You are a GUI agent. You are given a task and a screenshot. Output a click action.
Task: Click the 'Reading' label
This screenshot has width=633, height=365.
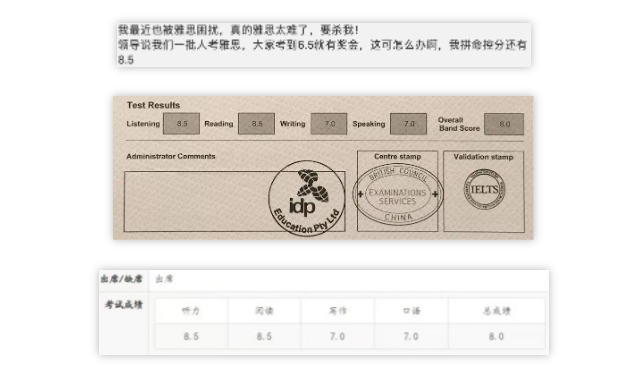pos(218,124)
